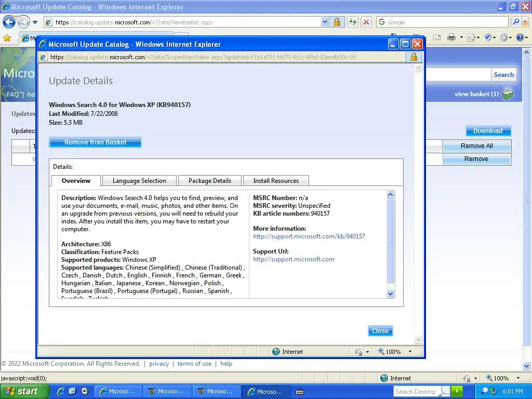
Task: Click the system tray clock showing 6:01 PM
Action: (x=512, y=392)
